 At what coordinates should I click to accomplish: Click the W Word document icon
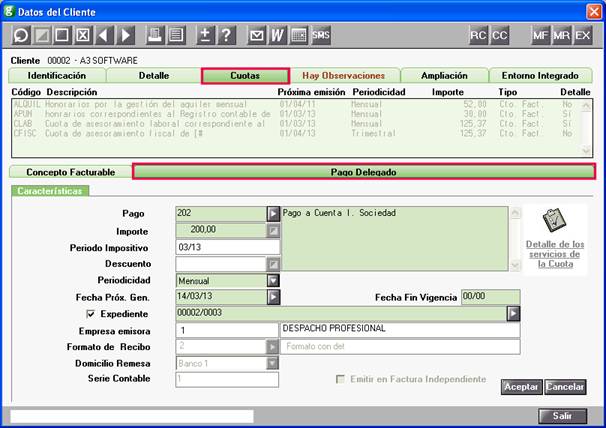[x=277, y=36]
